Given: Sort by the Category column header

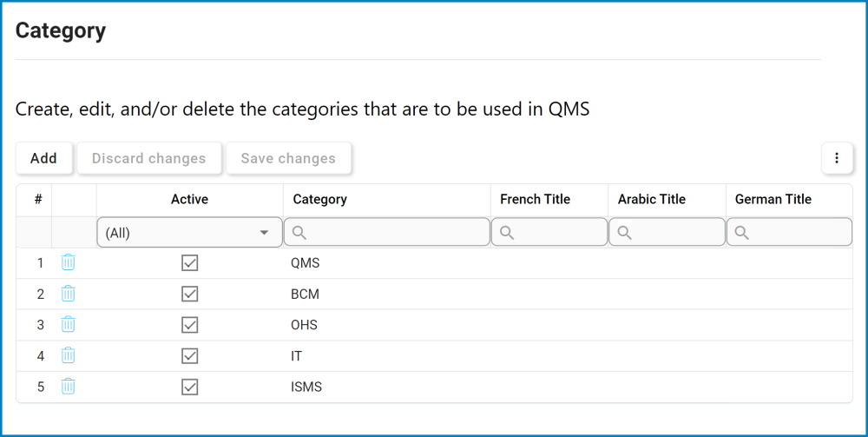Looking at the screenshot, I should click(319, 199).
